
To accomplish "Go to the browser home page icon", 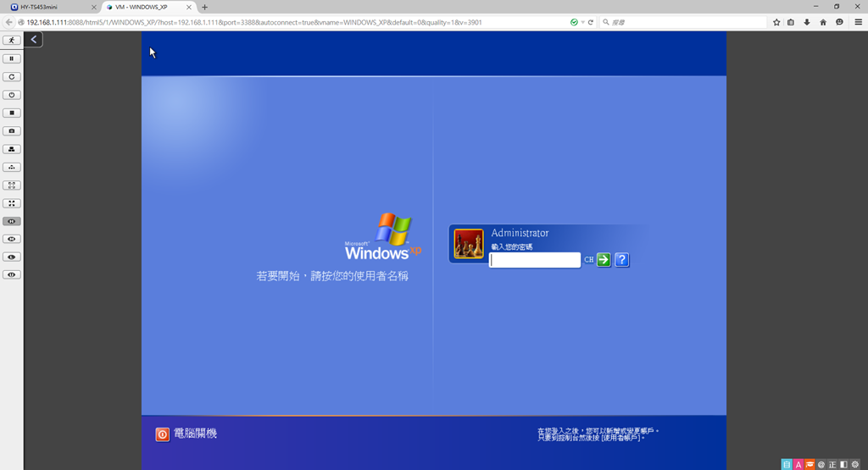I will pyautogui.click(x=823, y=22).
